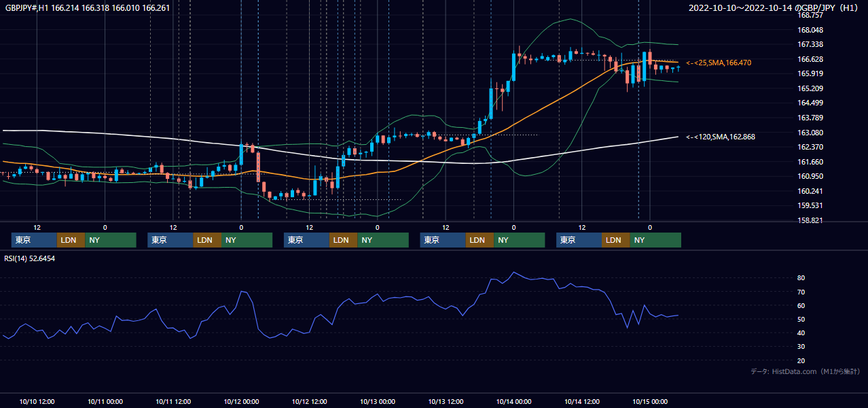Select the <-<25,SMA,166.470 label
This screenshot has width=868, height=408.
pyautogui.click(x=719, y=63)
